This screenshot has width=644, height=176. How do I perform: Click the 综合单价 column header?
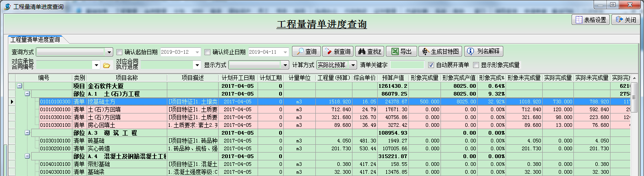pyautogui.click(x=365, y=78)
